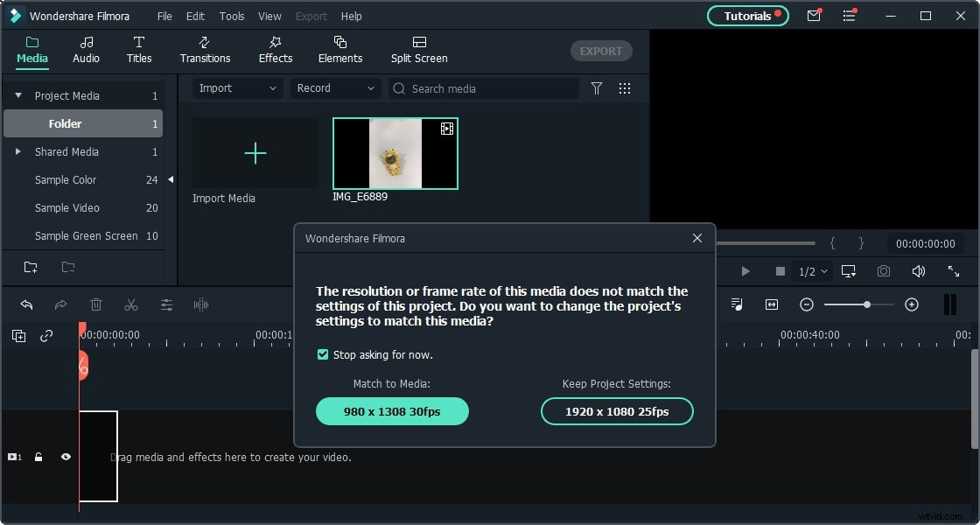Click the Delete trash icon in timeline toolbar

pos(96,304)
